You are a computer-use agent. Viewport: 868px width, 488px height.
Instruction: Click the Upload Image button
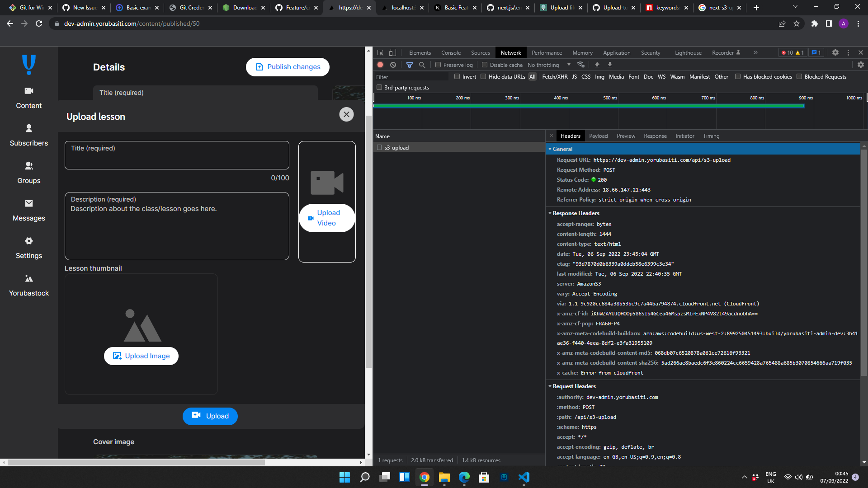(141, 356)
